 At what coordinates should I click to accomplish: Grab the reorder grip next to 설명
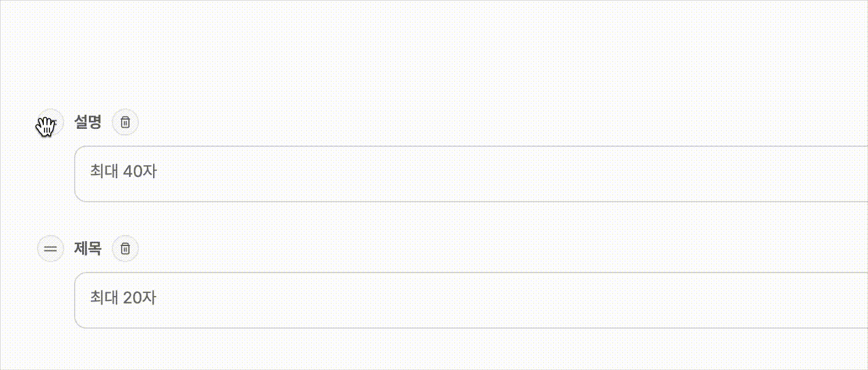(x=51, y=122)
